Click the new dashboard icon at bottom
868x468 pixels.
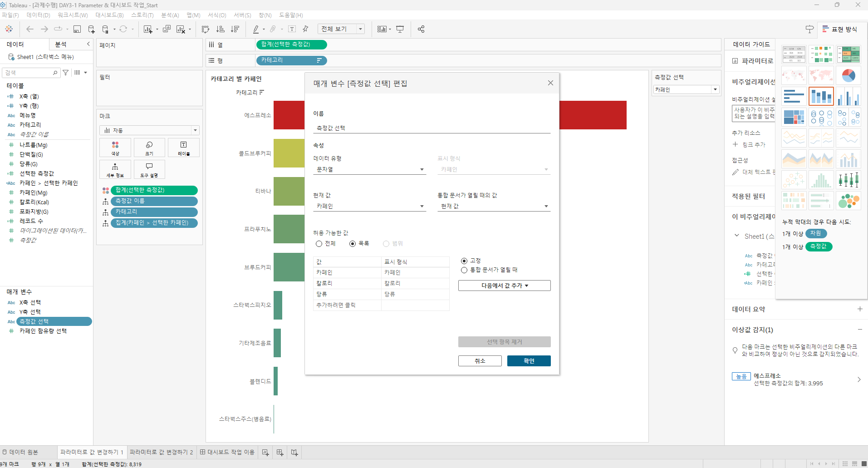pos(280,452)
